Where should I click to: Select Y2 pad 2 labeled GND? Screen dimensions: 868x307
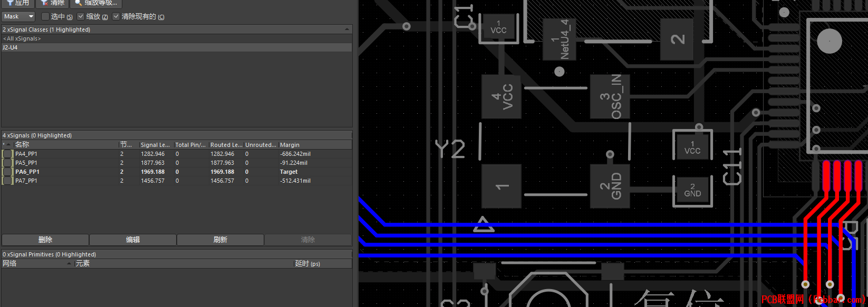pos(610,186)
